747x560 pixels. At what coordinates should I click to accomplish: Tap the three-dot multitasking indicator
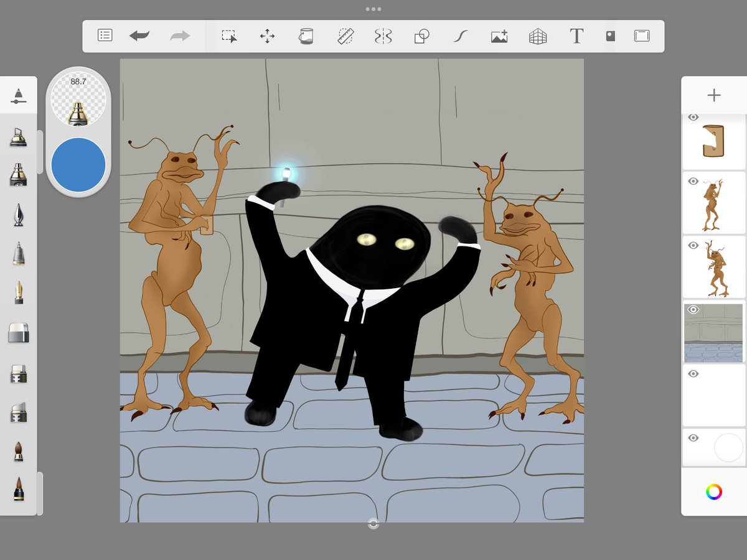[x=374, y=9]
